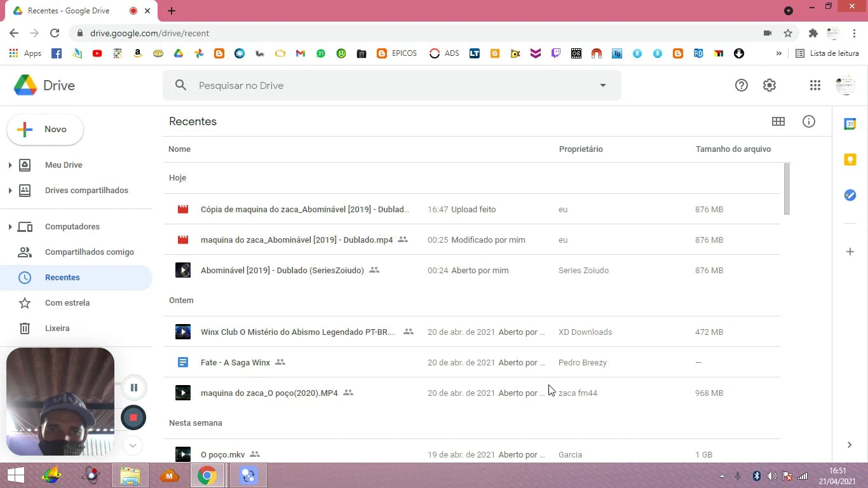The height and width of the screenshot is (488, 868).
Task: Go back in browser history
Action: coord(14,33)
